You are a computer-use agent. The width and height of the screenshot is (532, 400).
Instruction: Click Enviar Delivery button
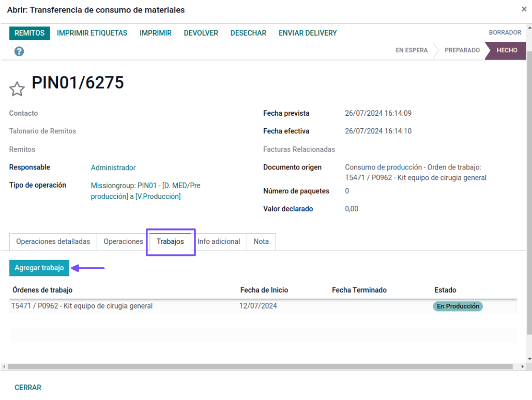[x=308, y=33]
